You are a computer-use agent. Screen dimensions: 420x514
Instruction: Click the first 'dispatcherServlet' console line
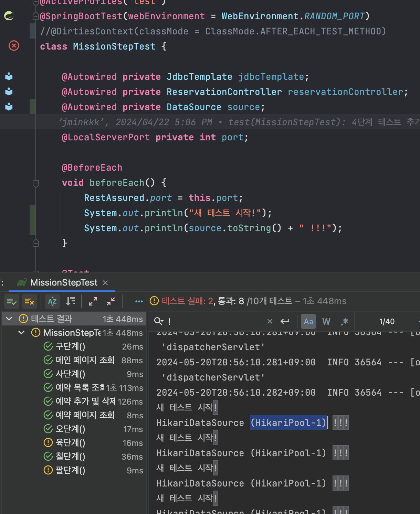213,347
